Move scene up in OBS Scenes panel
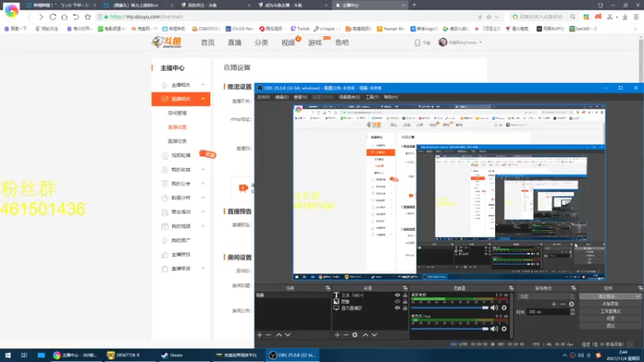 tap(279, 335)
